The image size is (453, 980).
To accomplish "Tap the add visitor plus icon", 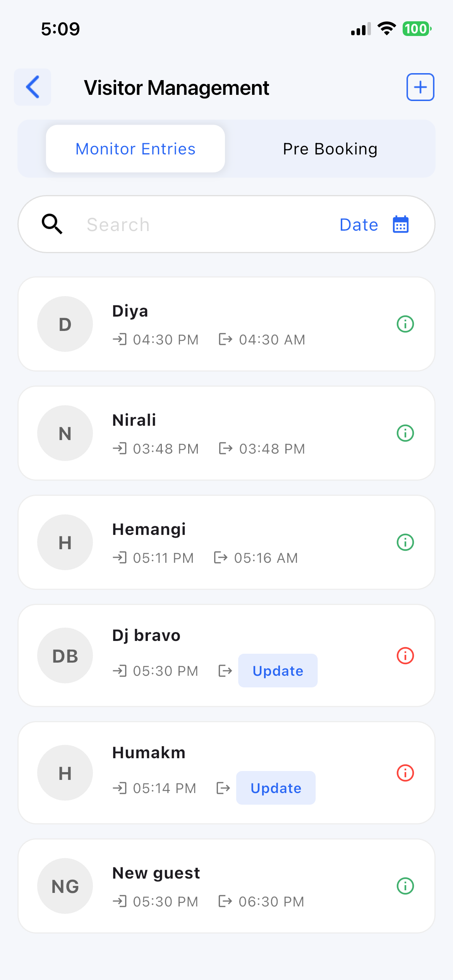I will [420, 87].
